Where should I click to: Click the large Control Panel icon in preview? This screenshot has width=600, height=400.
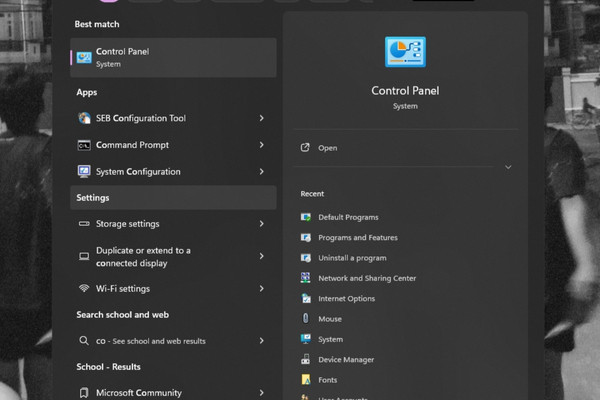click(x=405, y=52)
